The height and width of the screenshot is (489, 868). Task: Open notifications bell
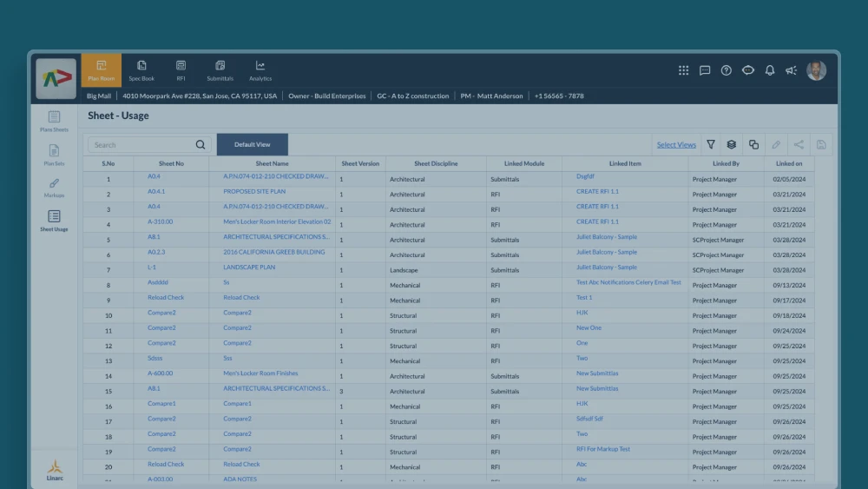770,70
